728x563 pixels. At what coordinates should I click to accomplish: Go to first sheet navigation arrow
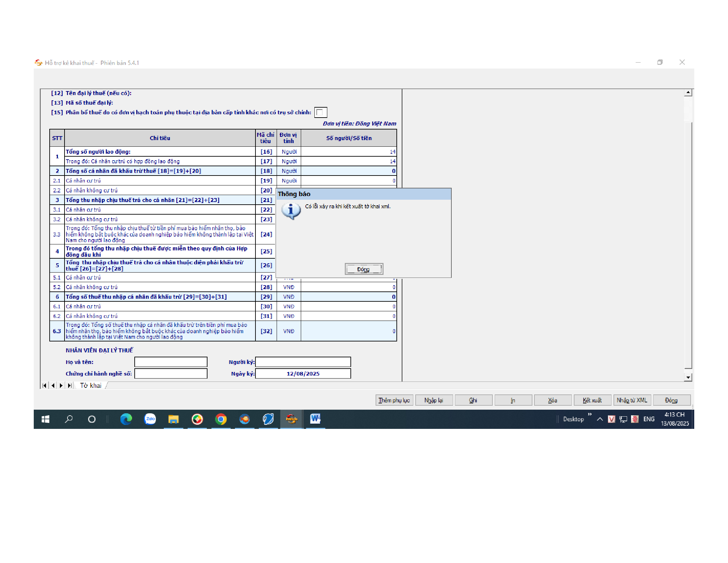[x=45, y=385]
